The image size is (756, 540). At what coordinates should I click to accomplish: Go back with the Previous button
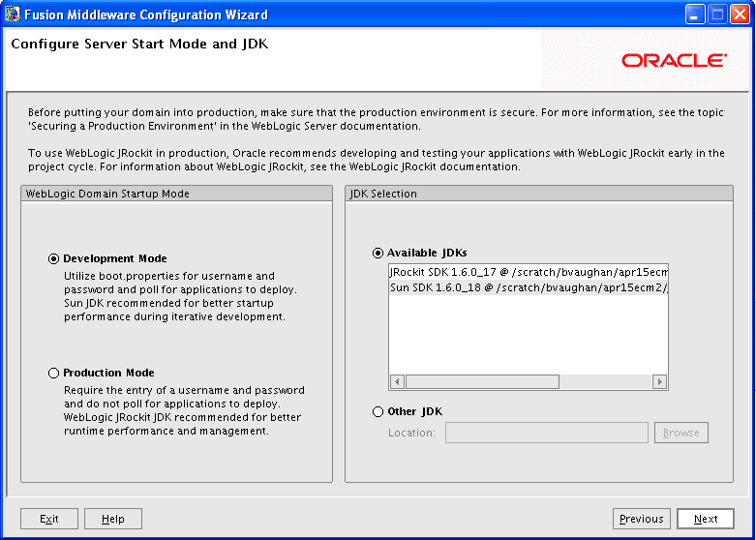pos(642,519)
